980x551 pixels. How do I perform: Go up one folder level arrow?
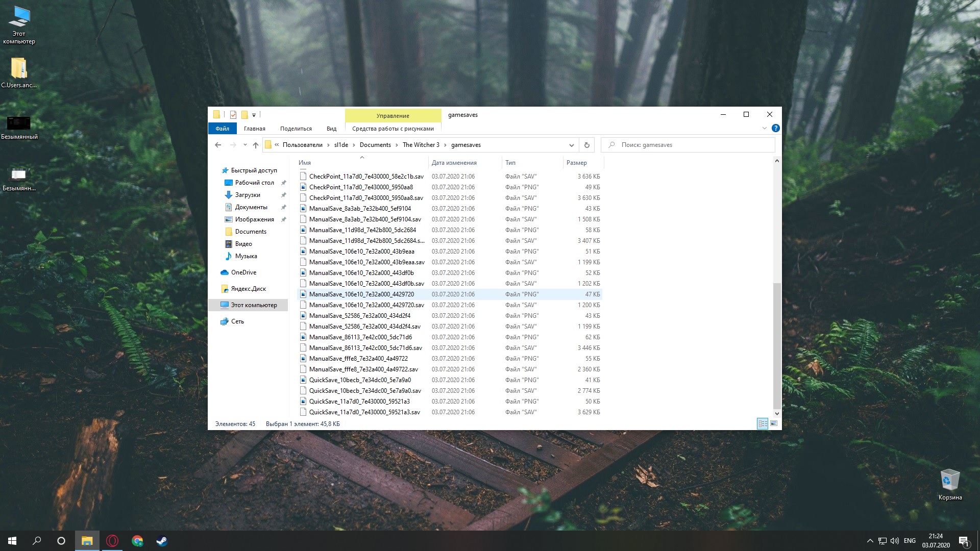(x=256, y=145)
